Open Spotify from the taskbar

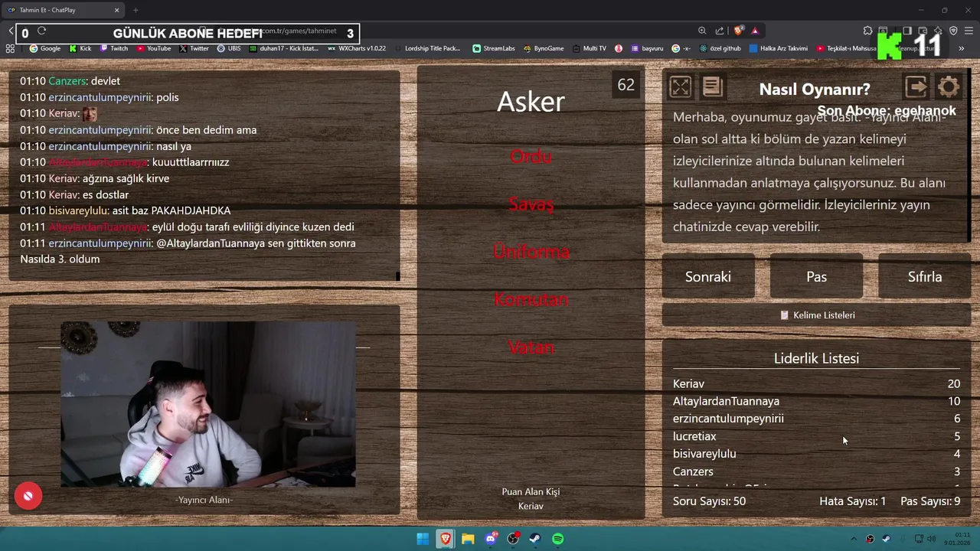pos(558,539)
